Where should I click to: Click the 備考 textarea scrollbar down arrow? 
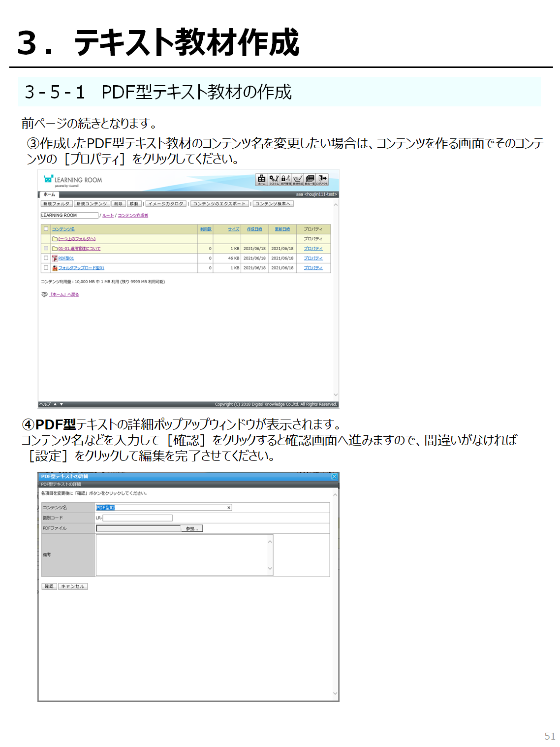pyautogui.click(x=270, y=568)
